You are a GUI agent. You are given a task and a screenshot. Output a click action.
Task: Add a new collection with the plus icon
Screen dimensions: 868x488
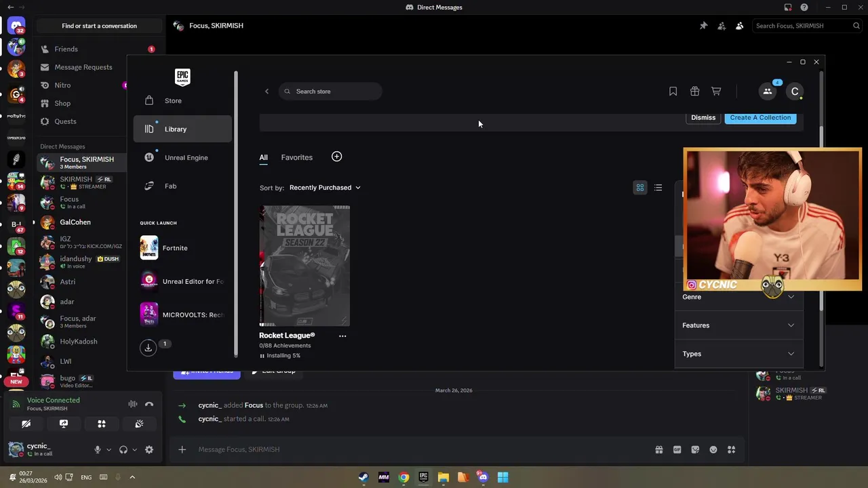336,157
